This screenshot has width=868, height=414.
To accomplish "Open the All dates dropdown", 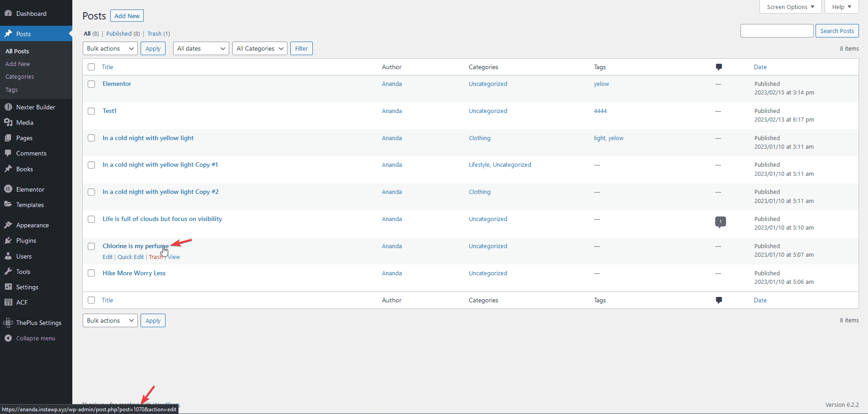I will [x=200, y=48].
